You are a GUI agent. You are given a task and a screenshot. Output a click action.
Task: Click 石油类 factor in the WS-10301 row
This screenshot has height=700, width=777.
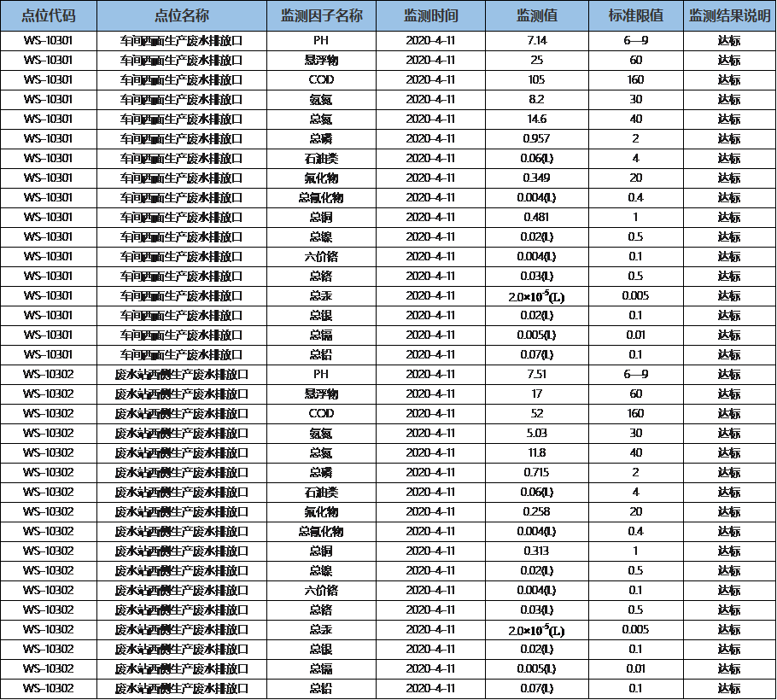tap(321, 159)
